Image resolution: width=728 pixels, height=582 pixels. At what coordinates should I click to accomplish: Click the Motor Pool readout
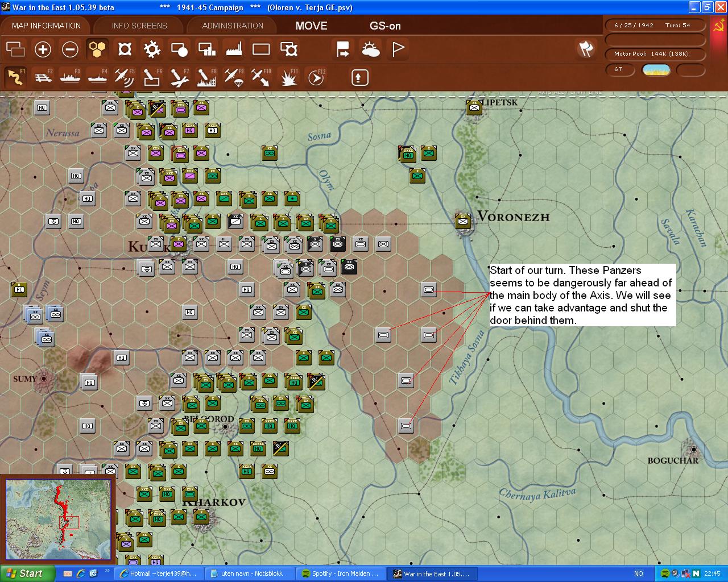click(x=655, y=54)
